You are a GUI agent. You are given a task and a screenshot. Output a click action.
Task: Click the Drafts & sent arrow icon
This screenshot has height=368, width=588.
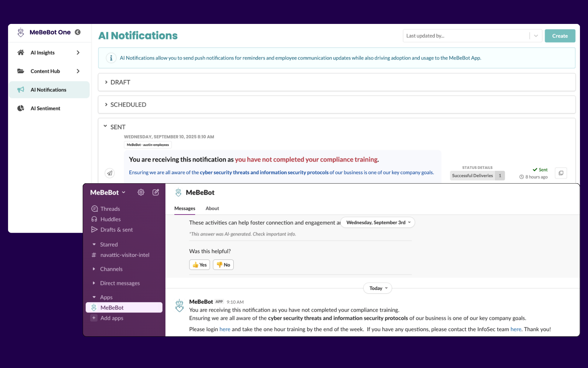click(x=94, y=230)
